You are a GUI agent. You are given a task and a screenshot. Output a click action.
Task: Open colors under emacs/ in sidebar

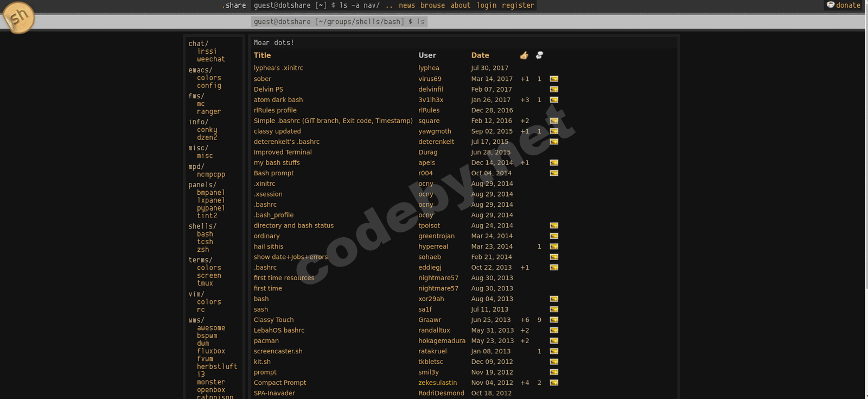coord(209,78)
